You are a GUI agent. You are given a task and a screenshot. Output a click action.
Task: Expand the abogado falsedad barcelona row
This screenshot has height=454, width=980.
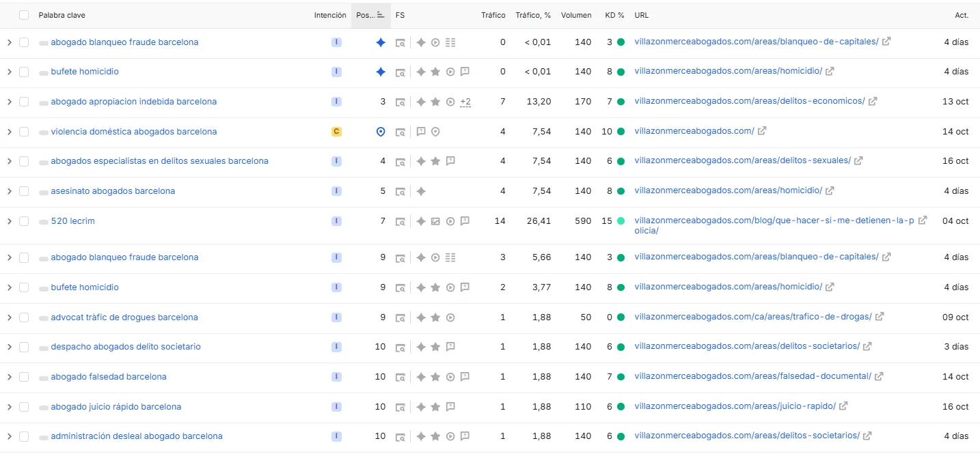point(9,377)
